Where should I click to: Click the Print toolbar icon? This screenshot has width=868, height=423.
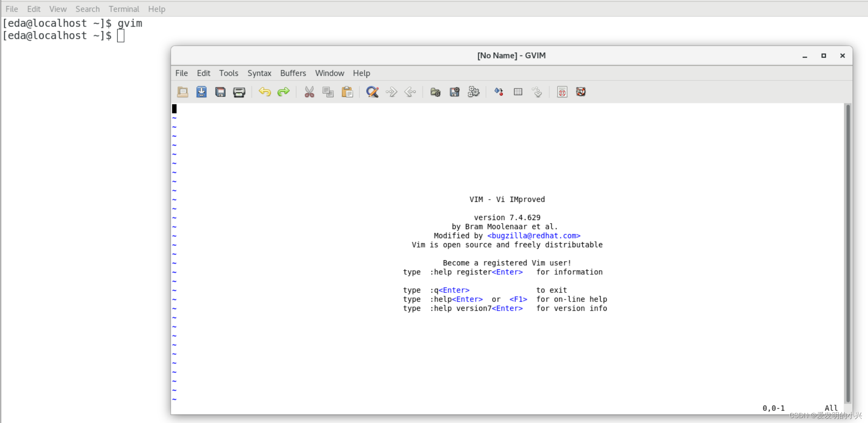pos(239,92)
